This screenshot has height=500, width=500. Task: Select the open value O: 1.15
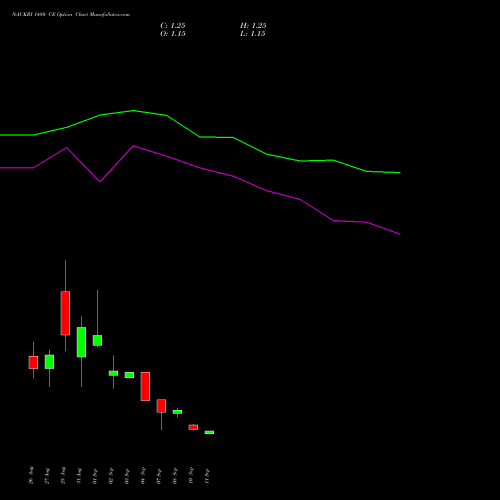(173, 34)
